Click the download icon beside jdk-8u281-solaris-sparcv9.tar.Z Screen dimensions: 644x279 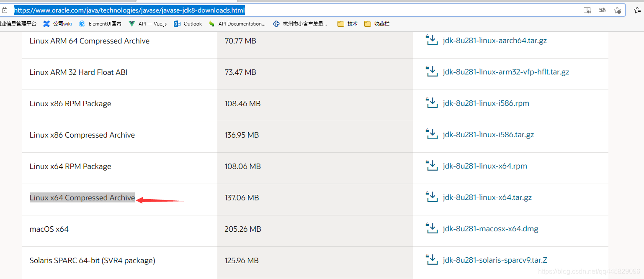432,259
